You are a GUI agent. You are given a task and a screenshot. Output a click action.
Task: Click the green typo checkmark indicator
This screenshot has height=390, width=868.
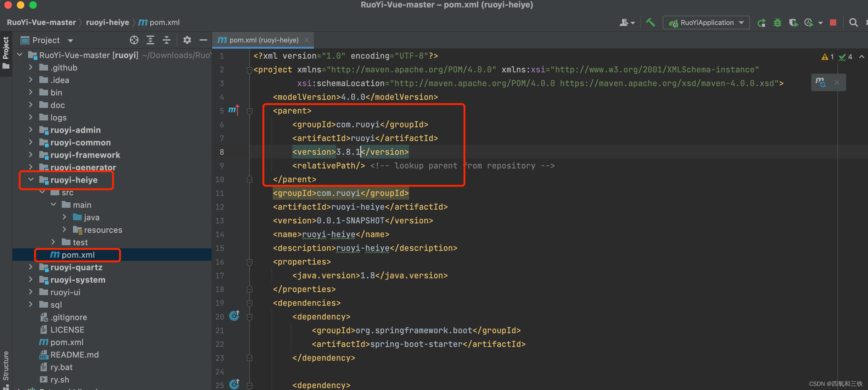[846, 57]
